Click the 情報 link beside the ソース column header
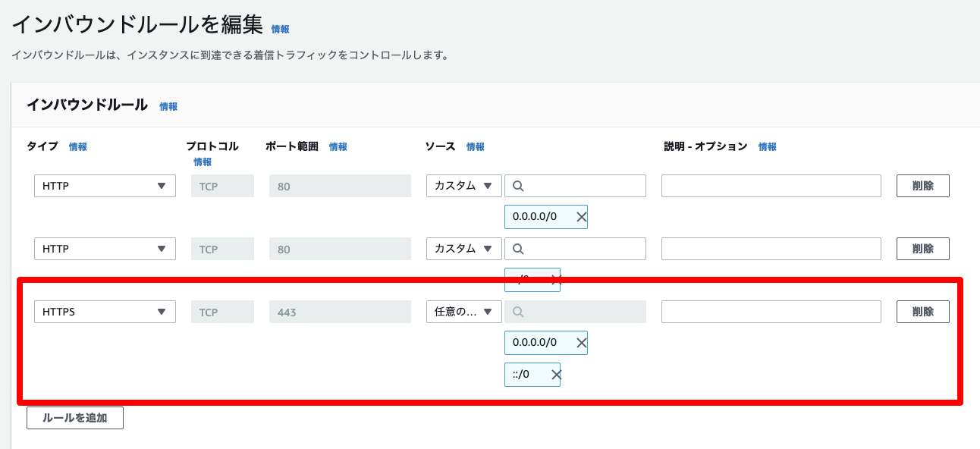The height and width of the screenshot is (449, 980). (476, 146)
